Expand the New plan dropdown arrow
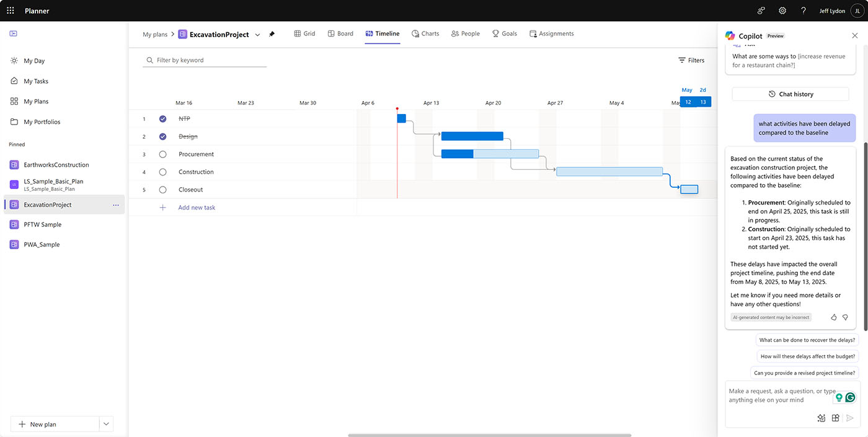This screenshot has height=437, width=868. coord(106,424)
